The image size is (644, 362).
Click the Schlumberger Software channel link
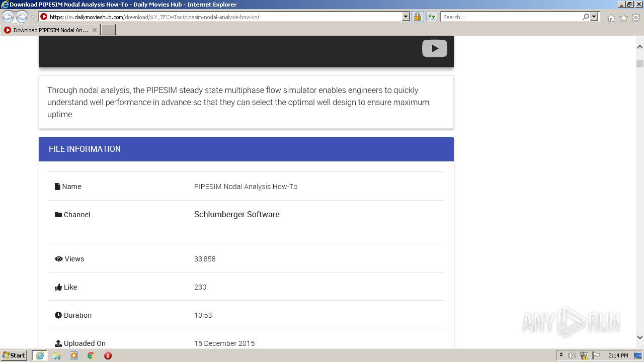click(236, 214)
